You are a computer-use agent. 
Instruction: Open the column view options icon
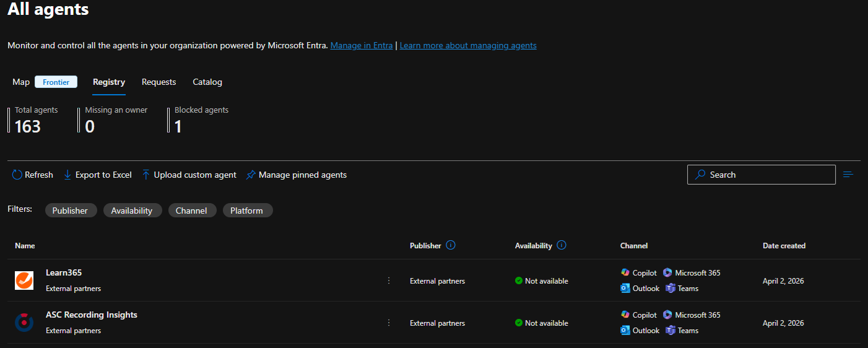848,175
